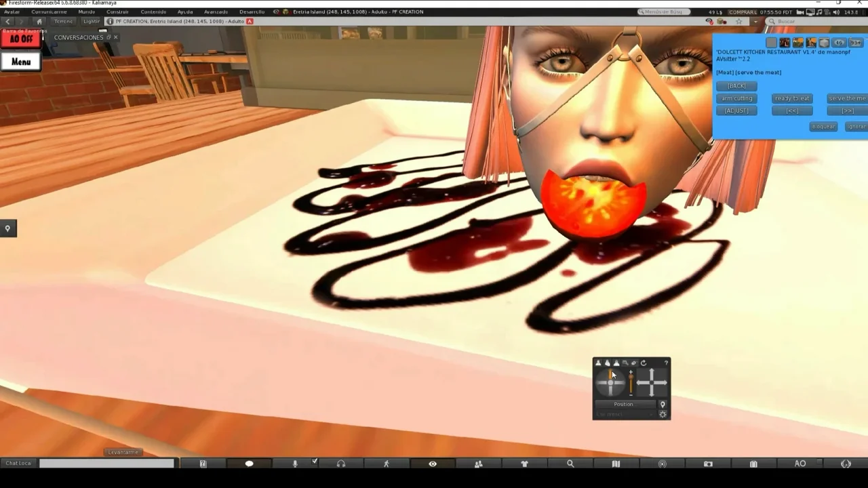Click the favorite star in navigation bar
868x488 pixels.
(738, 22)
